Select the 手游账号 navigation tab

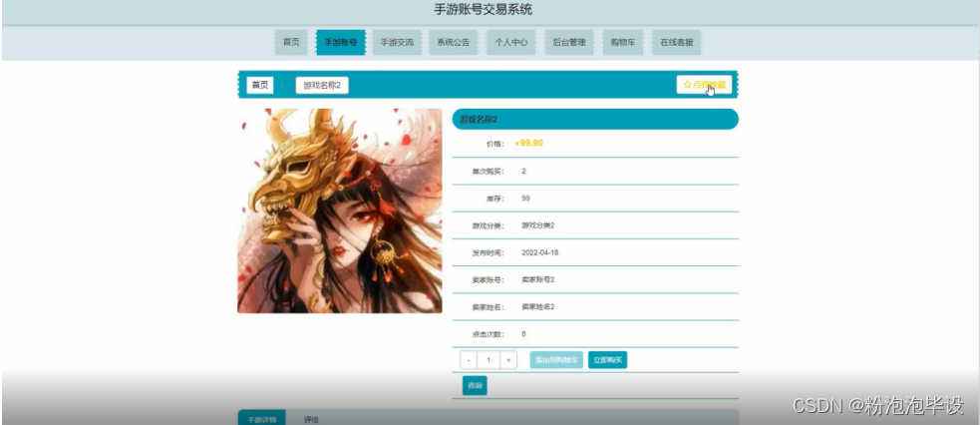pos(341,43)
